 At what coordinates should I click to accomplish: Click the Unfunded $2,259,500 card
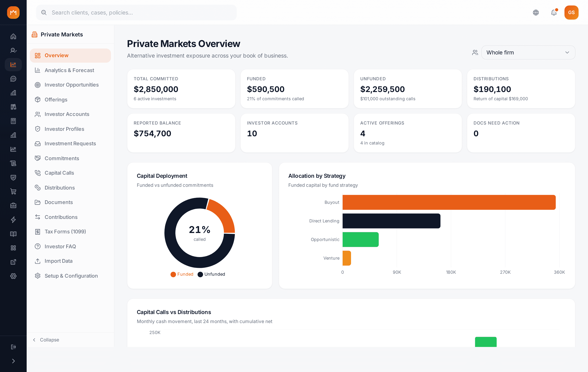click(408, 89)
